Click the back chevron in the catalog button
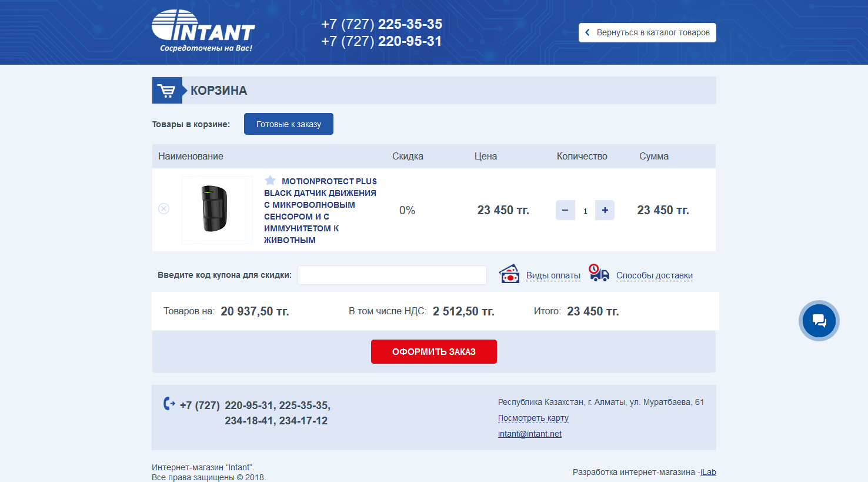 click(x=587, y=32)
